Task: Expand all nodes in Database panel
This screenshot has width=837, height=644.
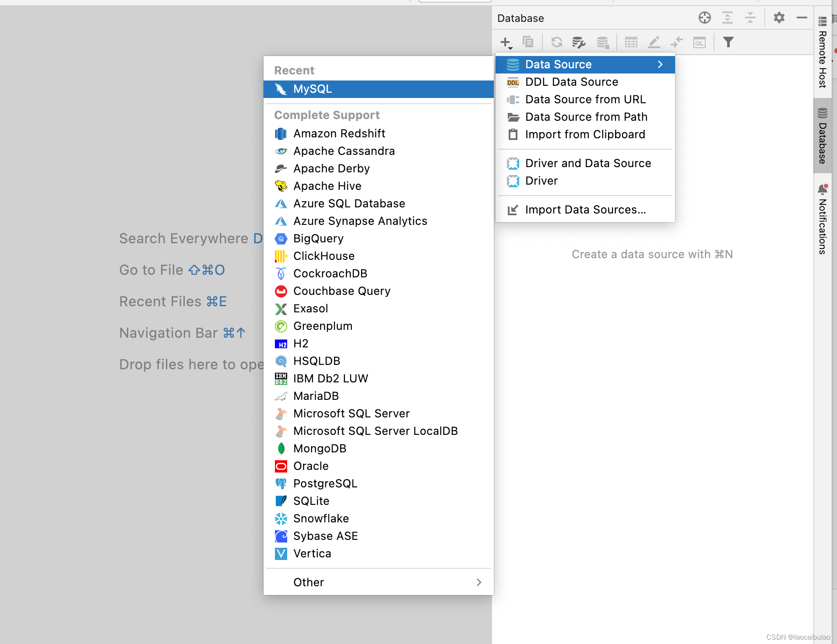Action: [x=728, y=18]
